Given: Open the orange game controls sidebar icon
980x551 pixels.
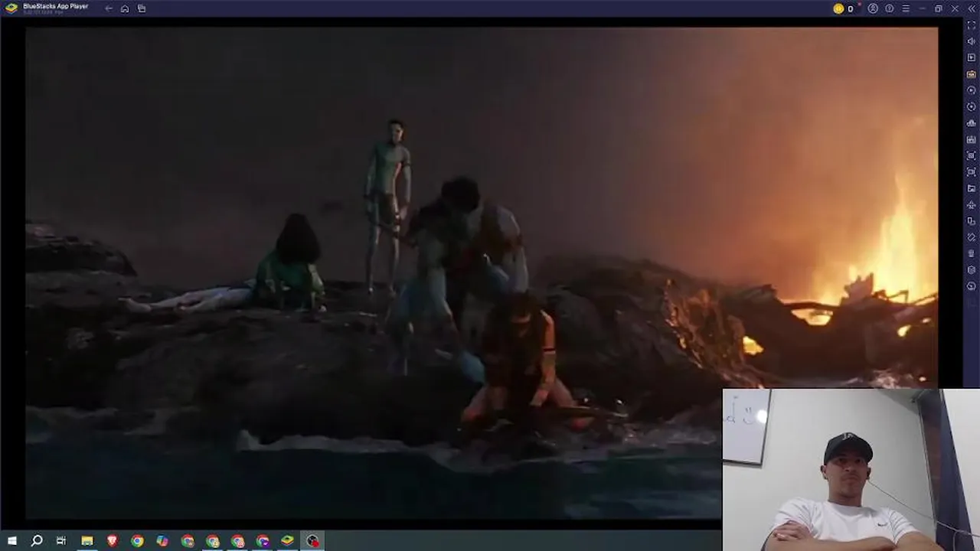Looking at the screenshot, I should 972,74.
